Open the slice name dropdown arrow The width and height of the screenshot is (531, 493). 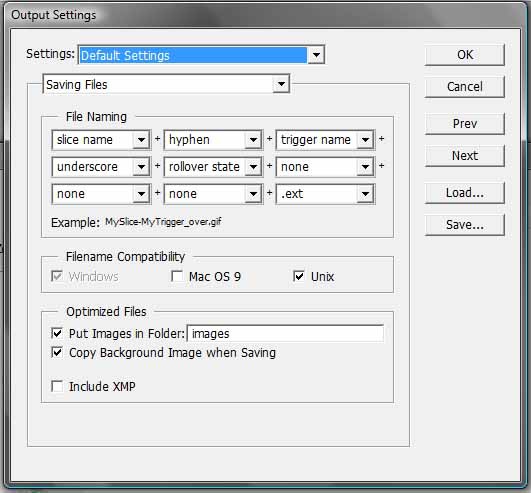click(141, 140)
